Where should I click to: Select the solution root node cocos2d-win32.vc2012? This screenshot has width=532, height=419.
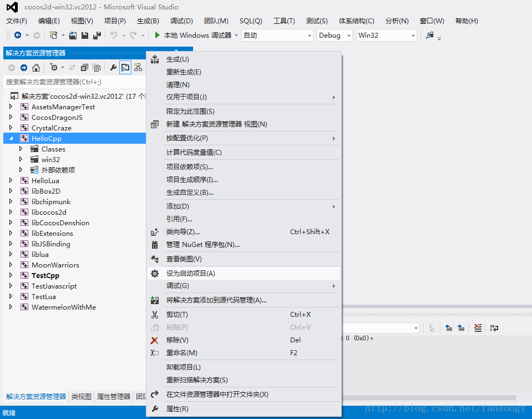(x=83, y=96)
